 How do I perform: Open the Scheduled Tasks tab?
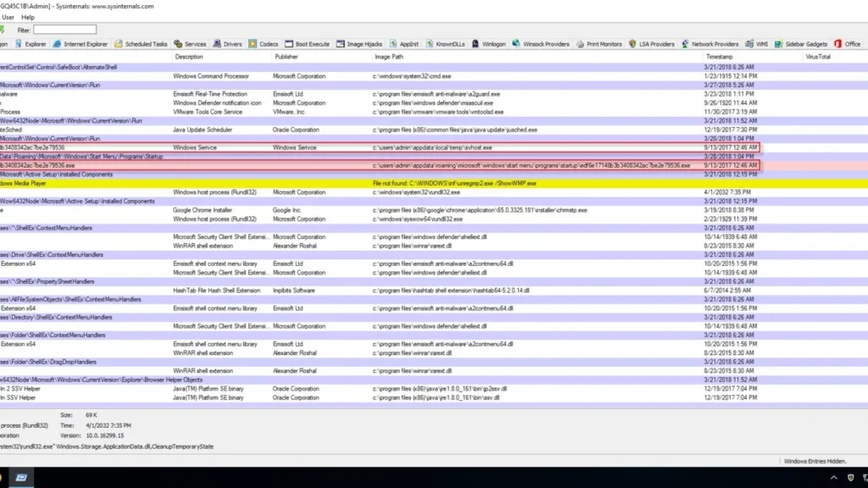[141, 44]
